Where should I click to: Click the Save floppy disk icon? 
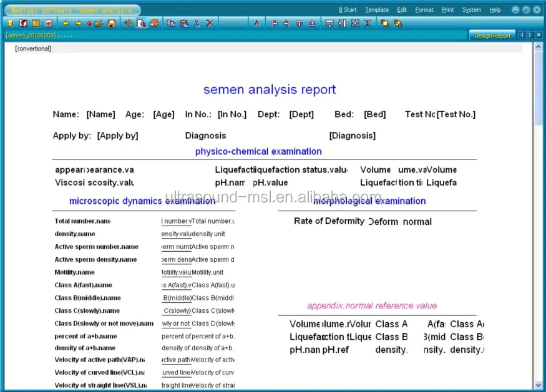[x=112, y=23]
